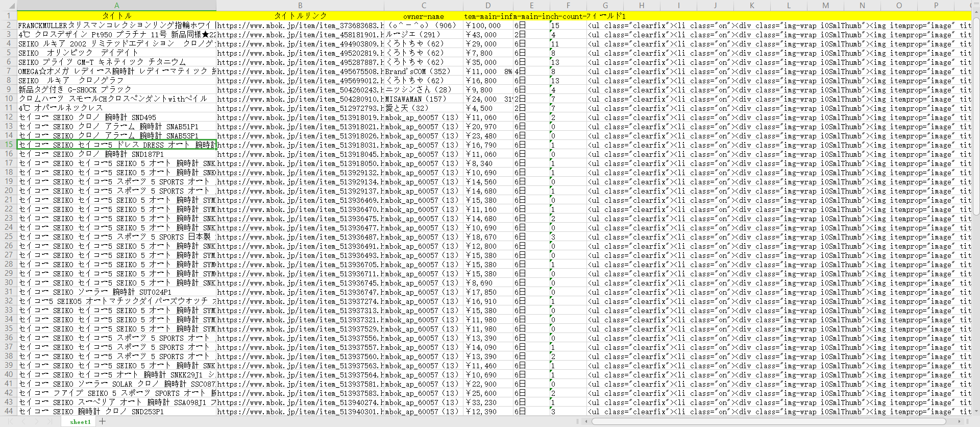Click the 'タイトルリンク' header cell
The height and width of the screenshot is (427, 980).
(300, 16)
